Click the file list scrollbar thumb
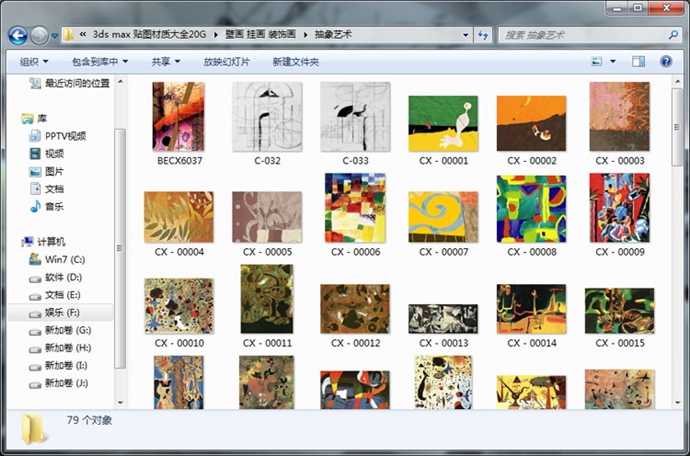The width and height of the screenshot is (690, 456). pos(677,127)
